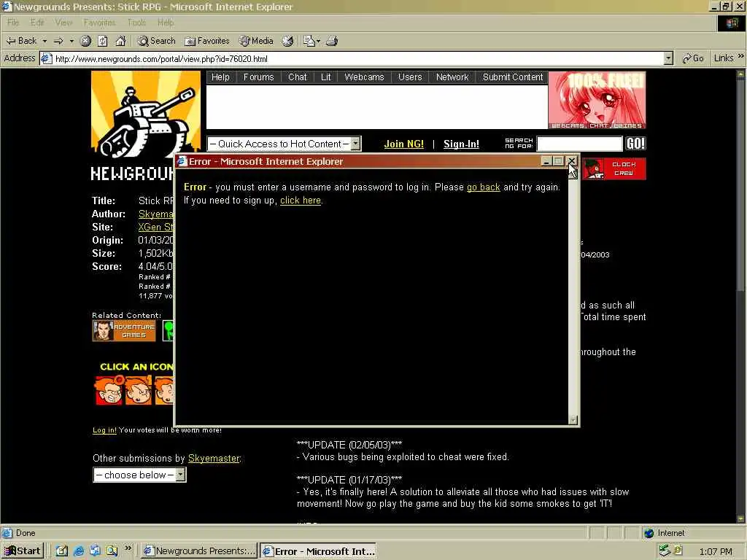Image resolution: width=747 pixels, height=560 pixels.
Task: Click the Forward arrow toolbar button
Action: (x=58, y=41)
